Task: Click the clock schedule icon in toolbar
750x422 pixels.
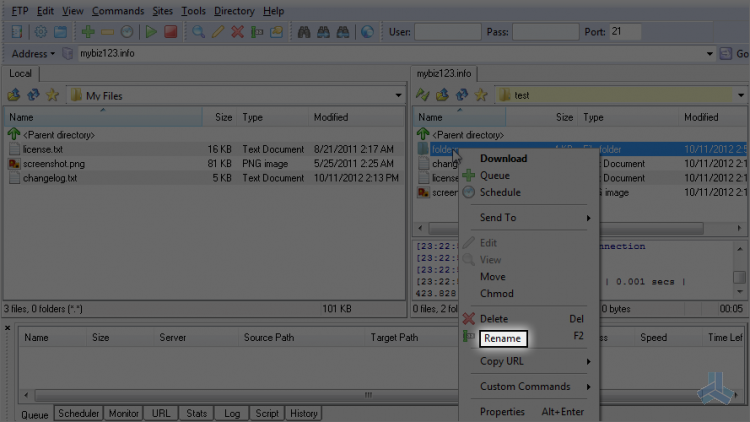Action: tap(127, 32)
